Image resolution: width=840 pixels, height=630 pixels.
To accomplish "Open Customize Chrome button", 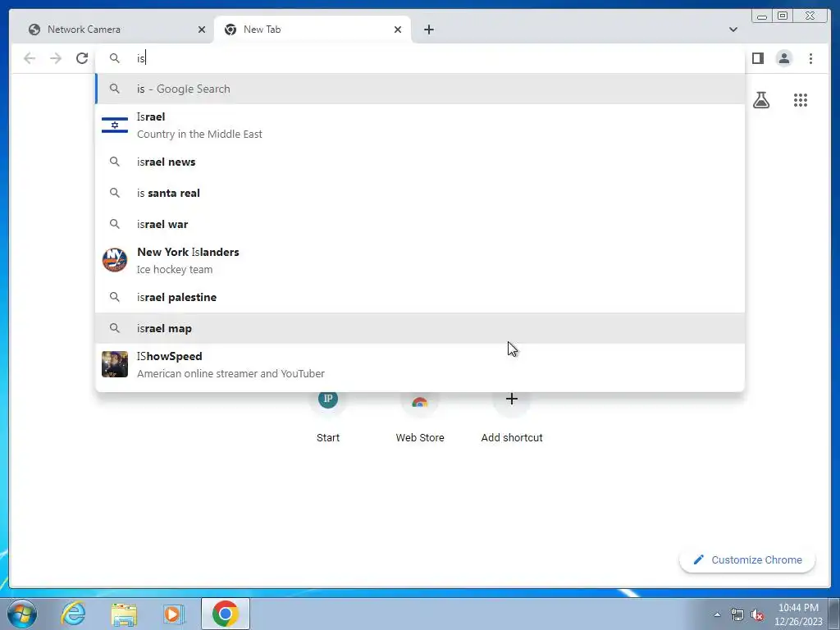I will 747,559.
